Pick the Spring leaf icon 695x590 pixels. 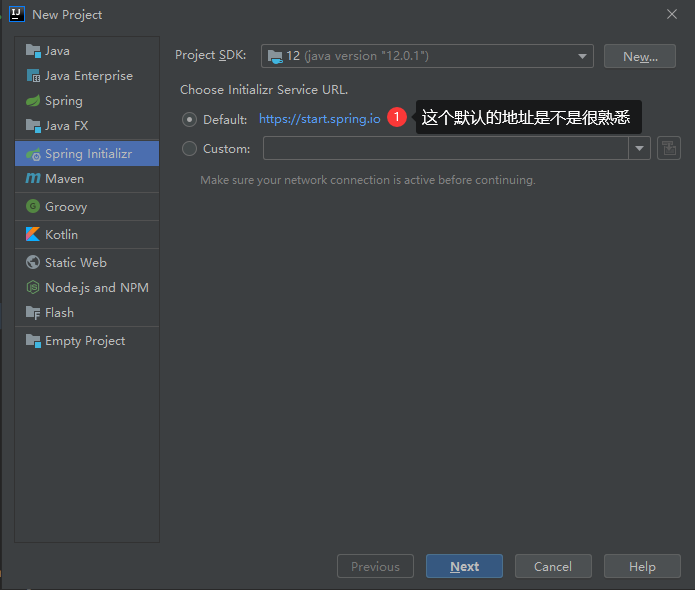(33, 101)
